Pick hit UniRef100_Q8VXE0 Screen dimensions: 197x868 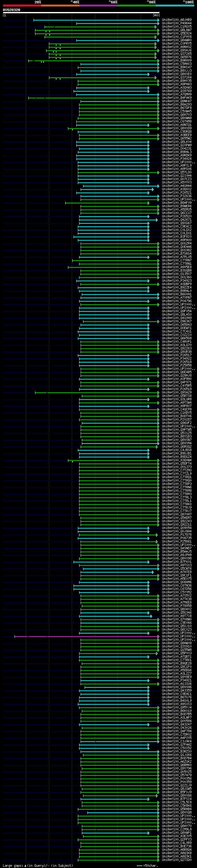click(177, 74)
